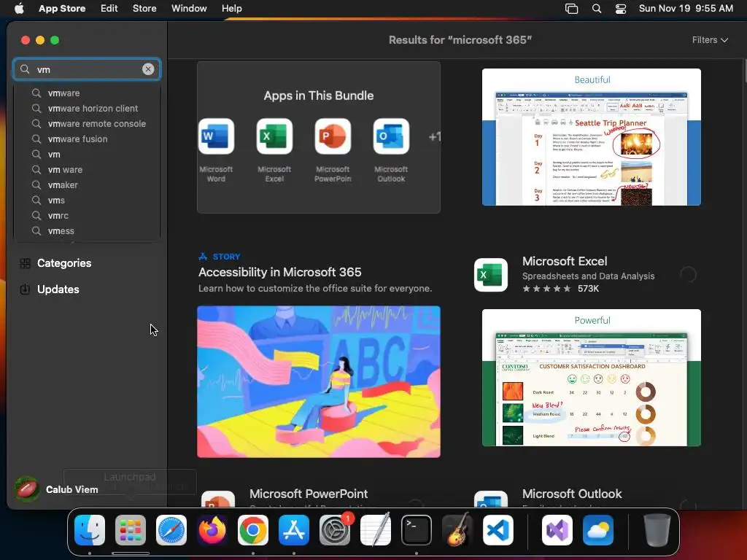Open Calub Viem account profile
This screenshot has height=560, width=747.
tap(56, 489)
